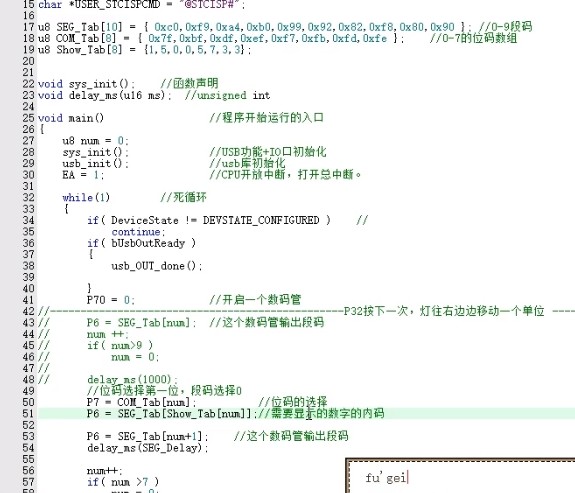Click 'void main()' function header

(x=71, y=118)
